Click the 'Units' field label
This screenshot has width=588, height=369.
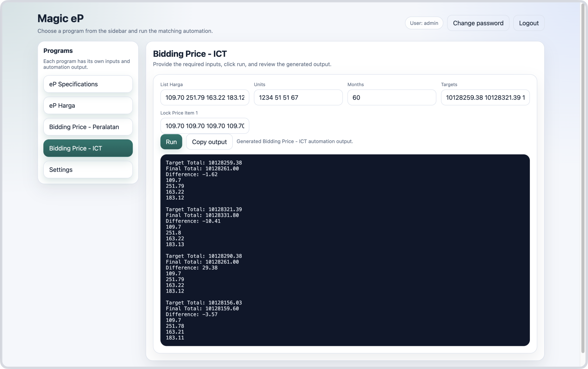pos(260,84)
